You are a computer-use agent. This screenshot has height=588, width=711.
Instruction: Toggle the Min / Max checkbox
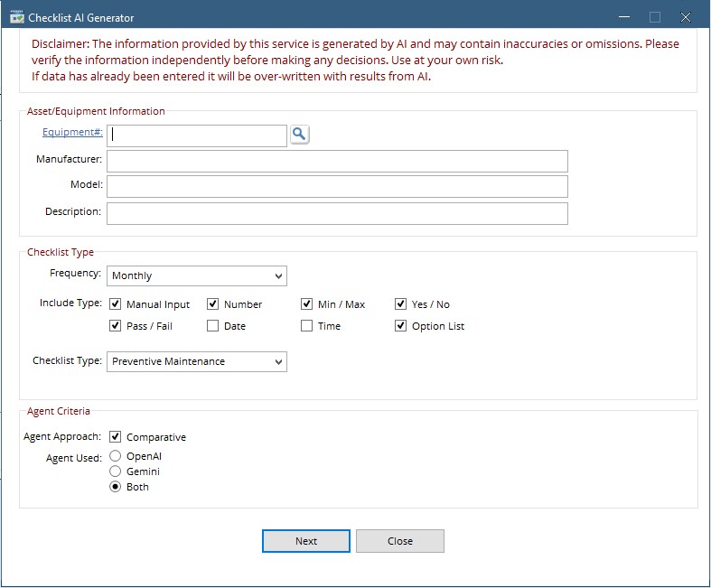coord(306,303)
